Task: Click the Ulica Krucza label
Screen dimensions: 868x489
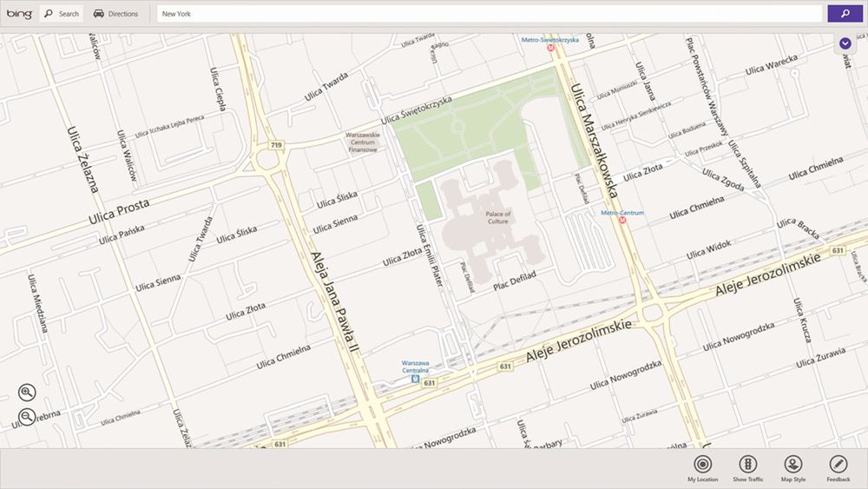Action: [x=802, y=320]
